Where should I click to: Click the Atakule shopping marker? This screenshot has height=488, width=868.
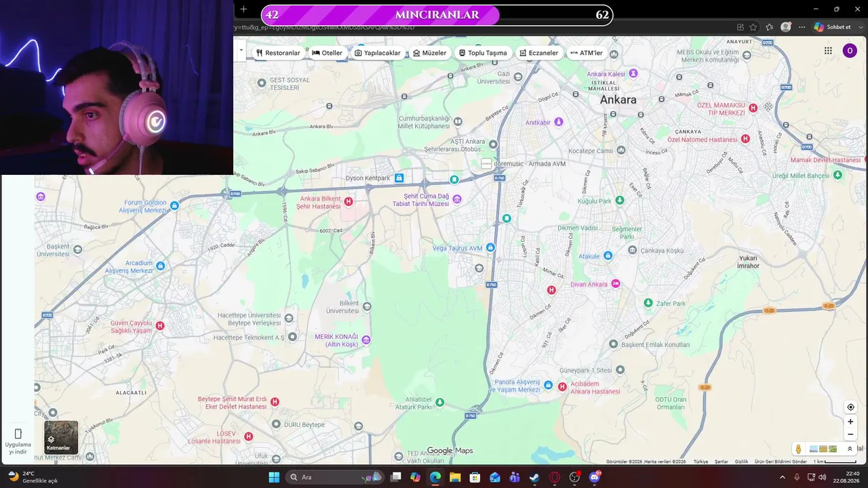tap(608, 256)
